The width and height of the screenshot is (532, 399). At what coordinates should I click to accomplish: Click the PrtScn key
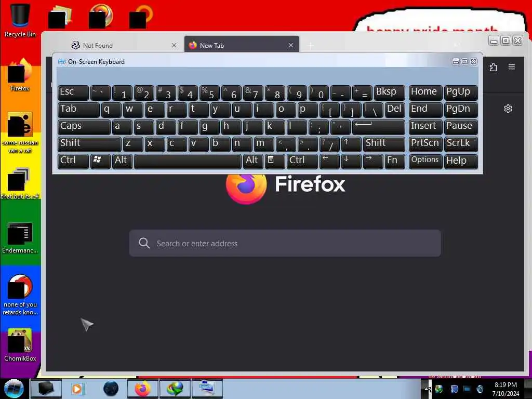point(425,144)
